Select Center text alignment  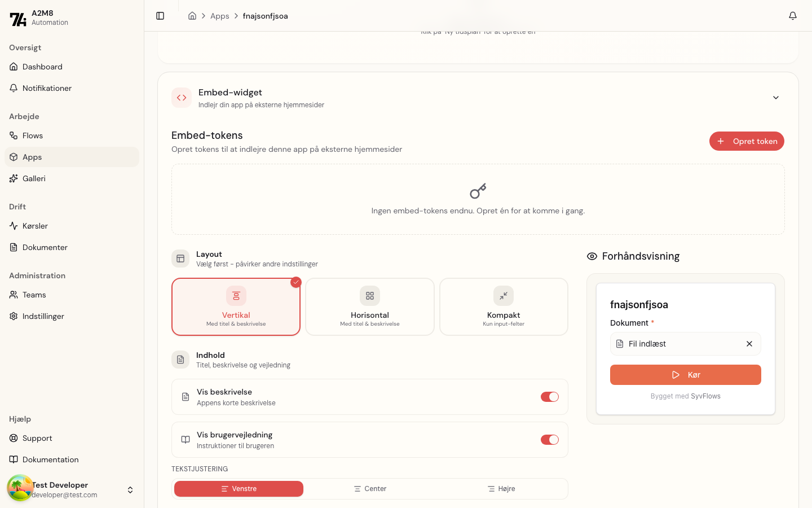(x=370, y=489)
